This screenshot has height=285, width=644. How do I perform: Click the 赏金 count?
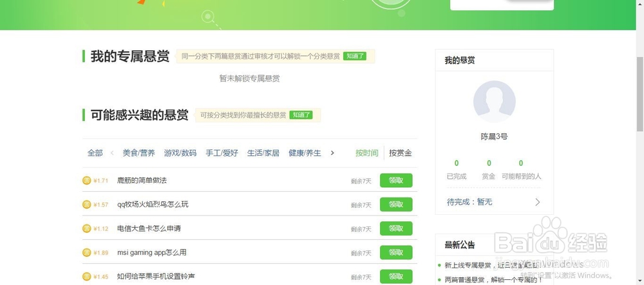[489, 163]
